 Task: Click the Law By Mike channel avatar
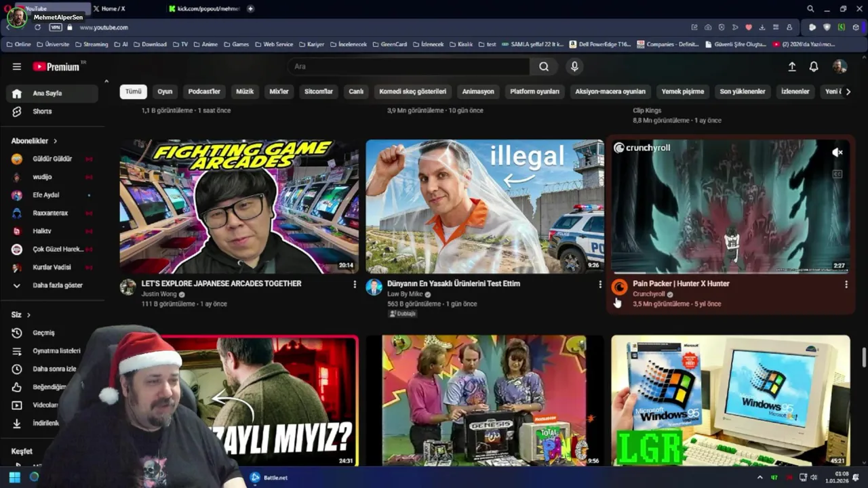click(374, 287)
